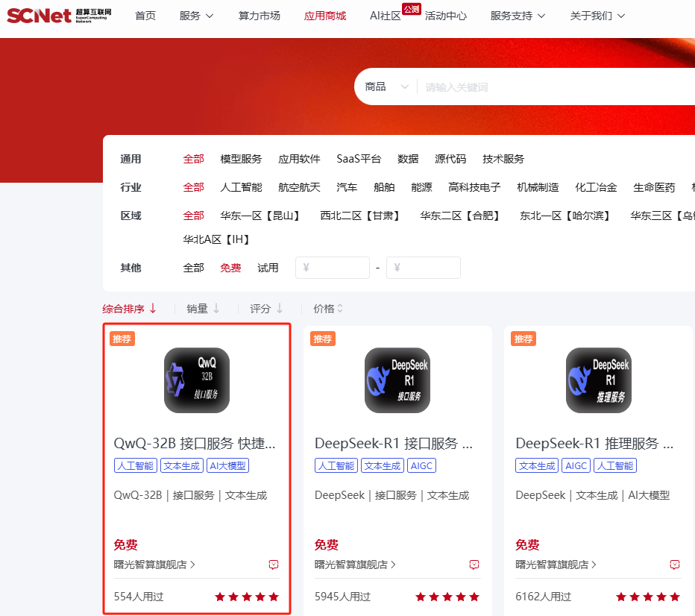
Task: Filter industry by 生命医药
Action: click(x=654, y=187)
